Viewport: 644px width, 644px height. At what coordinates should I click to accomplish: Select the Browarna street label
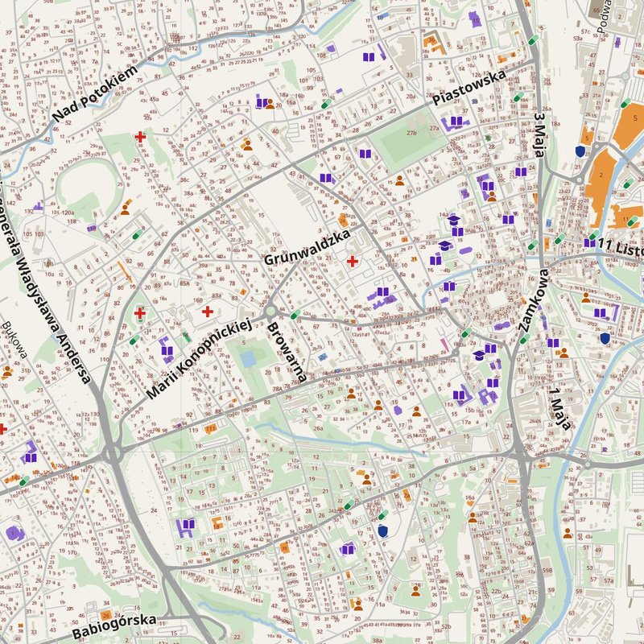[287, 352]
